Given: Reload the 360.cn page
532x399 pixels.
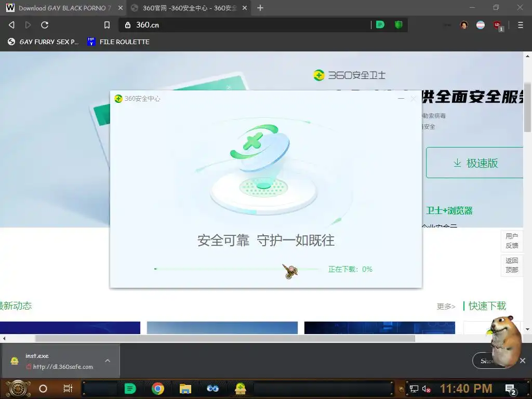Looking at the screenshot, I should click(45, 25).
